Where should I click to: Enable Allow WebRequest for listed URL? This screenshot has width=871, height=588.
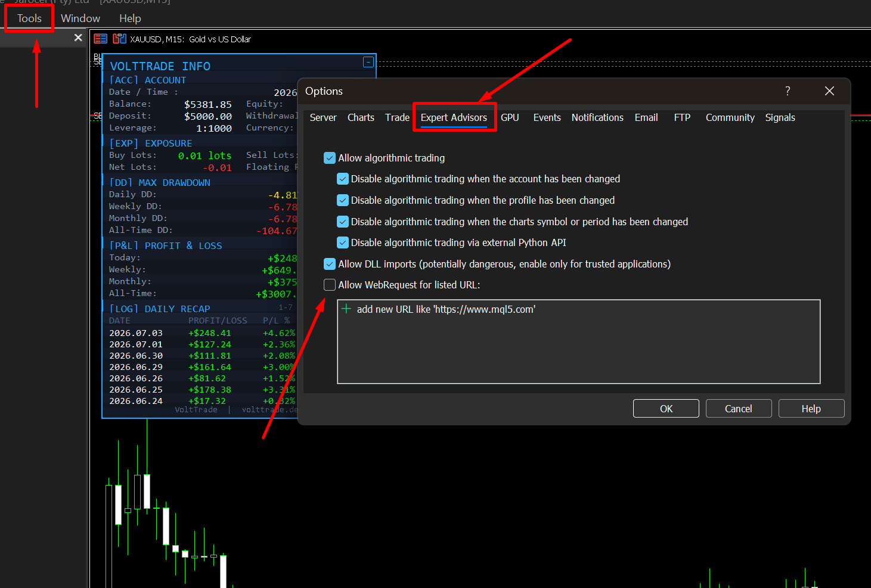[330, 285]
